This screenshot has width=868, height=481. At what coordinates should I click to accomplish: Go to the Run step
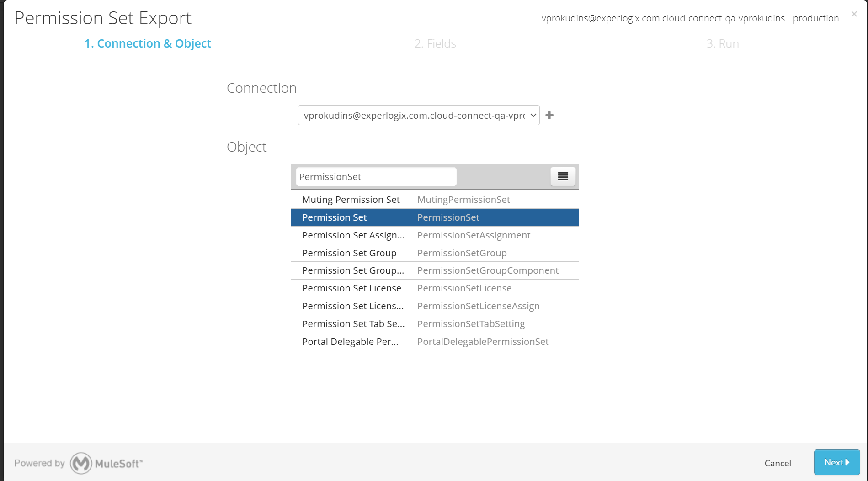coord(723,43)
